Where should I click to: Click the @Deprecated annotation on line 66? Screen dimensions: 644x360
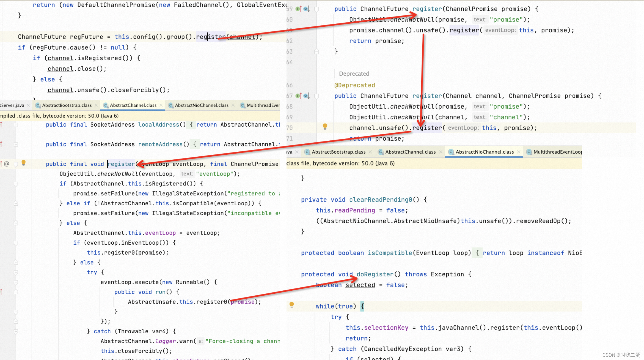click(x=355, y=85)
